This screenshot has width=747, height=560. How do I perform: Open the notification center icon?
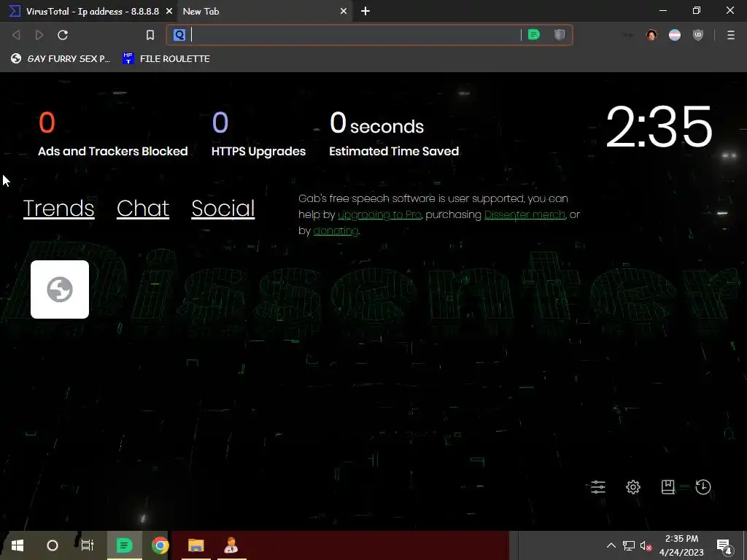(724, 546)
